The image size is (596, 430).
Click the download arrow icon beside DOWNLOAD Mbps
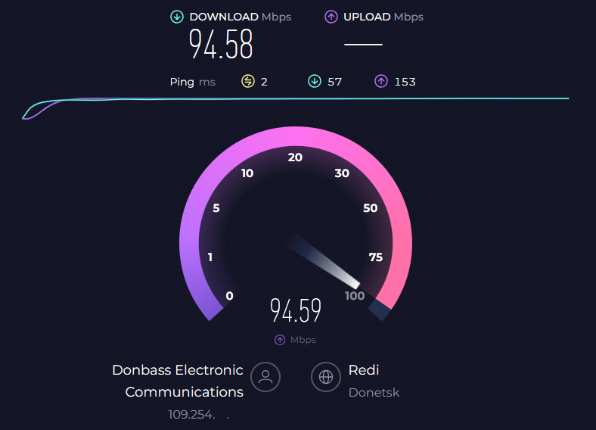pyautogui.click(x=177, y=17)
